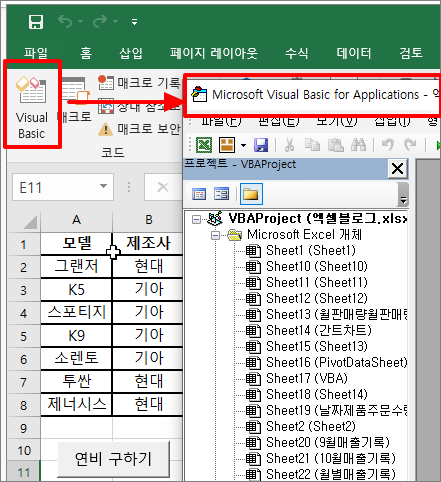Screen dimensions: 441x482
Task: Click the Undo arrow in Excel title bar
Action: point(65,22)
